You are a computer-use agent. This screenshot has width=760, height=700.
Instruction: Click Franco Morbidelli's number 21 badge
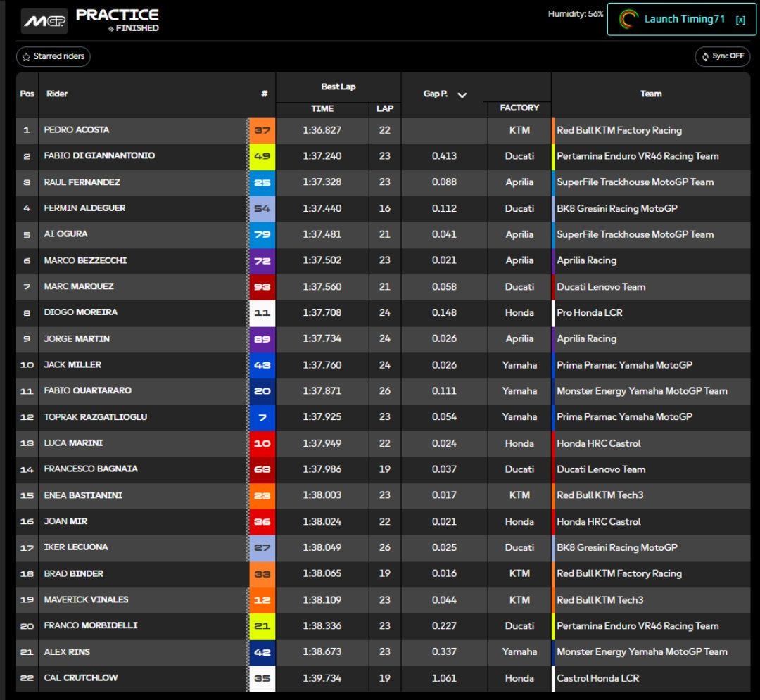click(x=262, y=626)
